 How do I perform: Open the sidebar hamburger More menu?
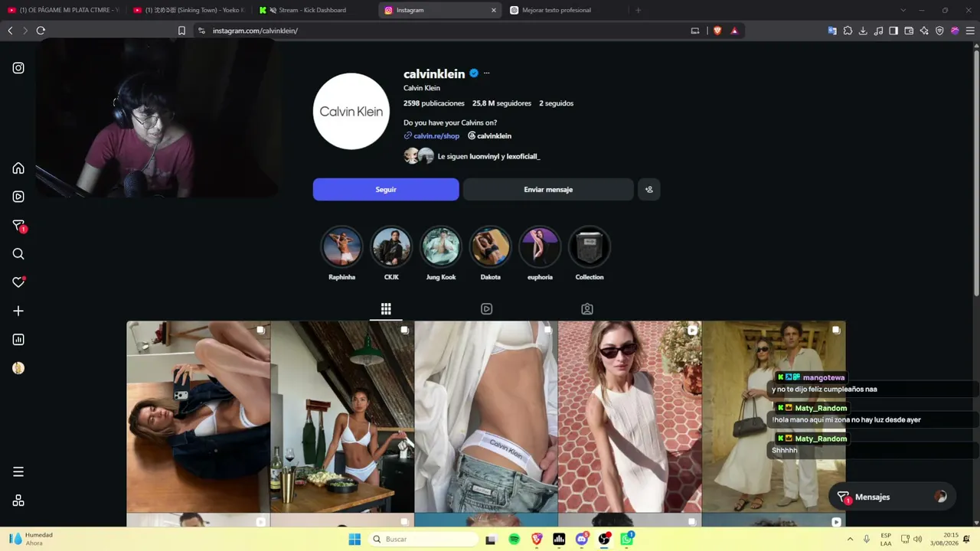pyautogui.click(x=18, y=472)
